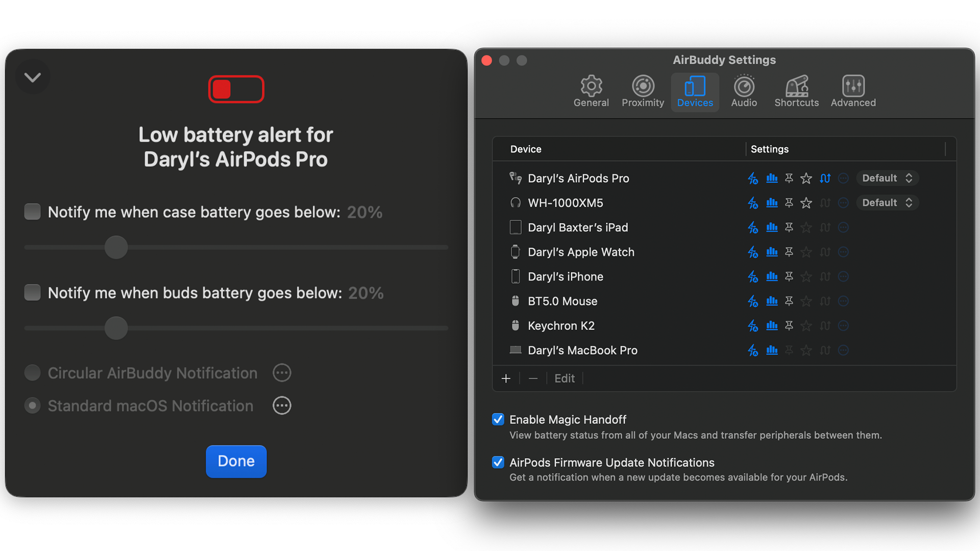The width and height of the screenshot is (980, 551).
Task: Click battery chart icon for Keychron K2
Action: click(772, 325)
